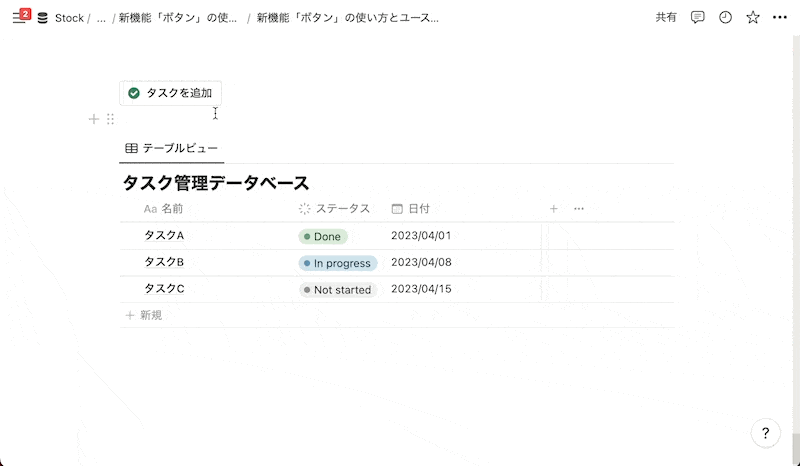Open Stock breadcrumb link
The height and width of the screenshot is (466, 800).
69,18
